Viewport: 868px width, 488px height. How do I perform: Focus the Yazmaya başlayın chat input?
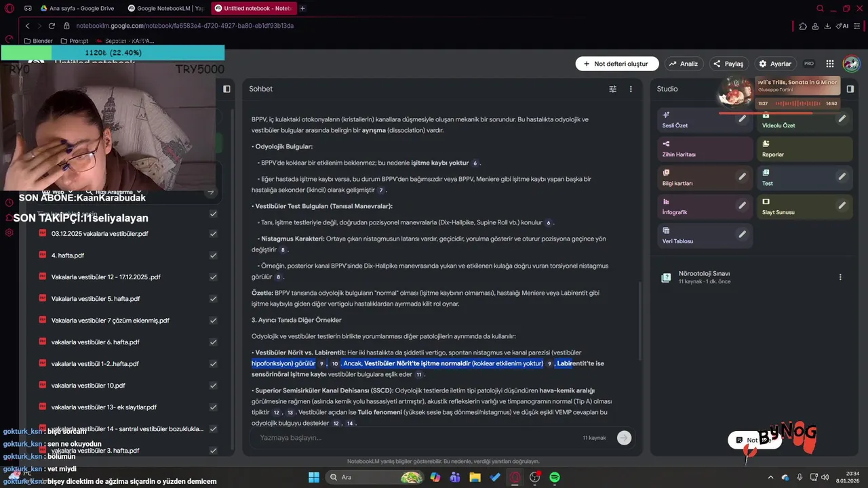[x=417, y=438]
